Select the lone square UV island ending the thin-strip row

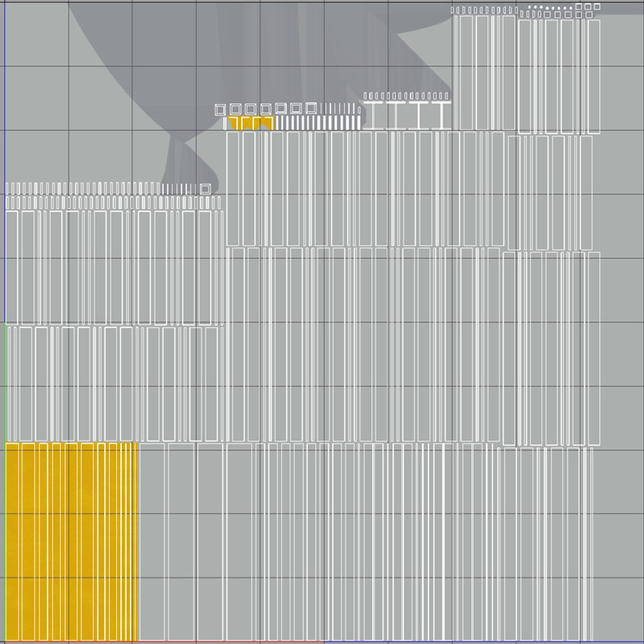[x=205, y=189]
